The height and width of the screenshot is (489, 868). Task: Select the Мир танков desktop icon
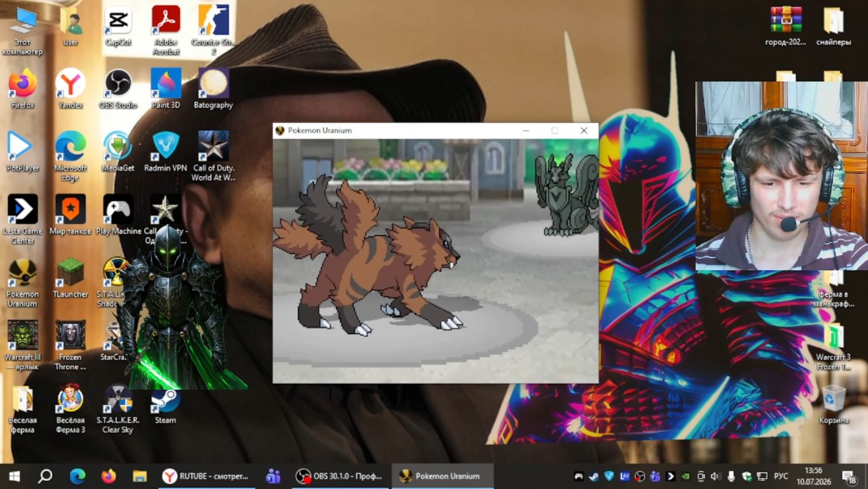[71, 215]
